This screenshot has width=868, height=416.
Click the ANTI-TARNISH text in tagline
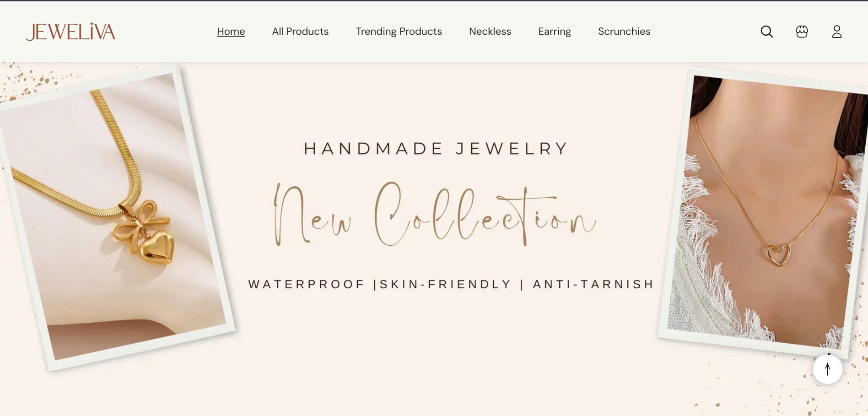(x=593, y=284)
